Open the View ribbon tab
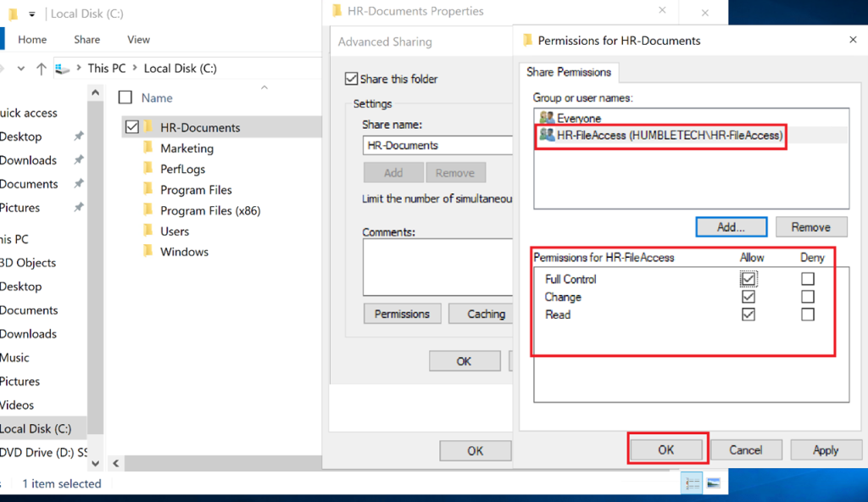868x502 pixels. pyautogui.click(x=138, y=39)
